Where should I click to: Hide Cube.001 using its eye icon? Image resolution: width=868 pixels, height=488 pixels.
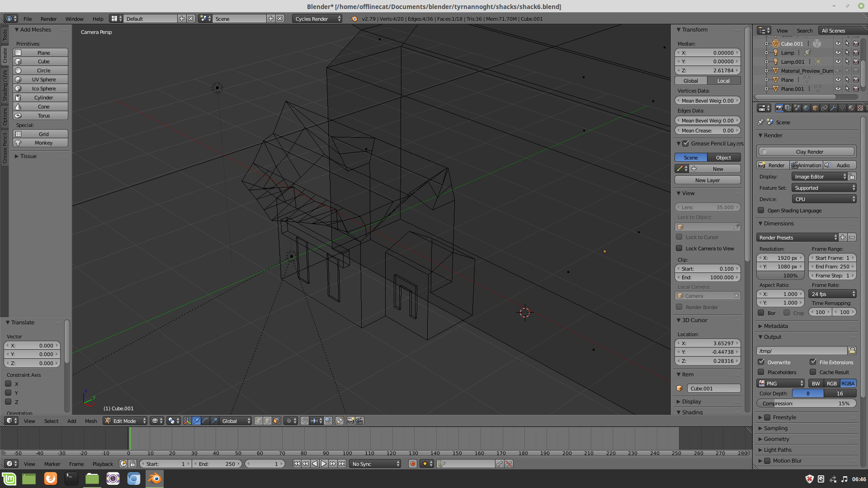(838, 44)
